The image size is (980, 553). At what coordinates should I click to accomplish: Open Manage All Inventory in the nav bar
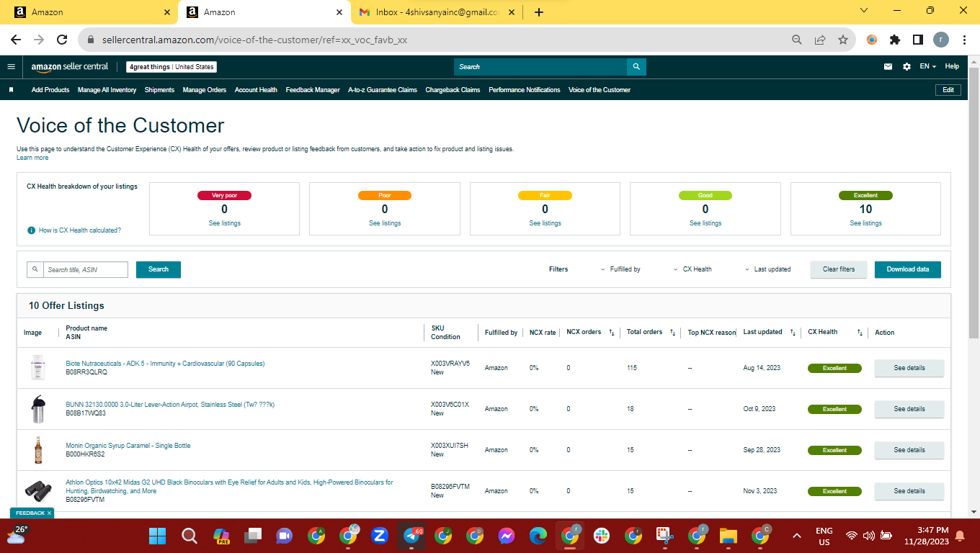point(107,90)
